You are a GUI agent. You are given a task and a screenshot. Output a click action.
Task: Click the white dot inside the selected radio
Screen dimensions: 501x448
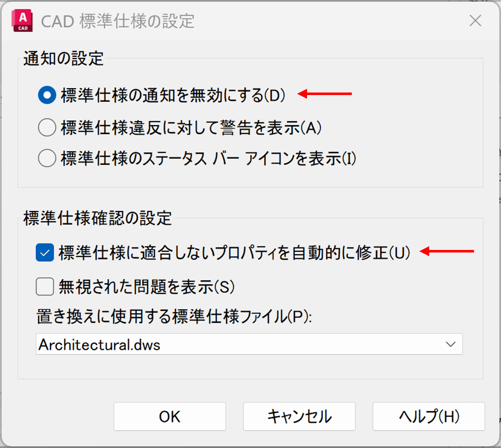pyautogui.click(x=47, y=95)
